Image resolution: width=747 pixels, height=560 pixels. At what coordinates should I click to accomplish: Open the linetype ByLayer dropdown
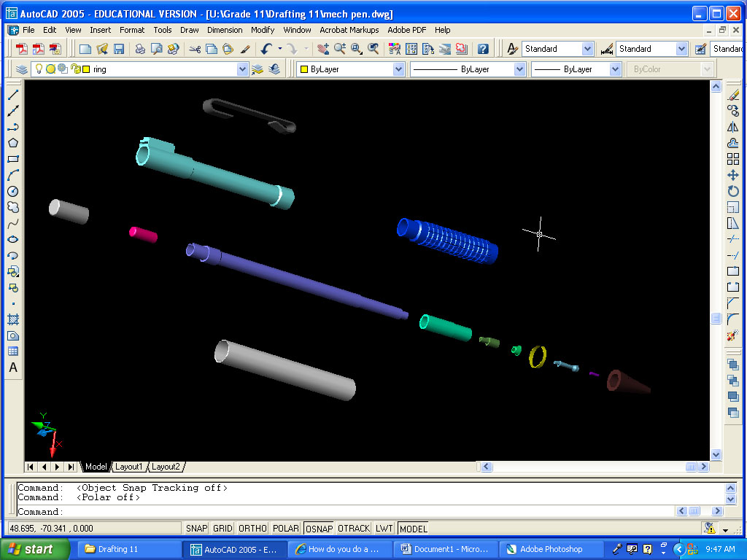pyautogui.click(x=519, y=69)
